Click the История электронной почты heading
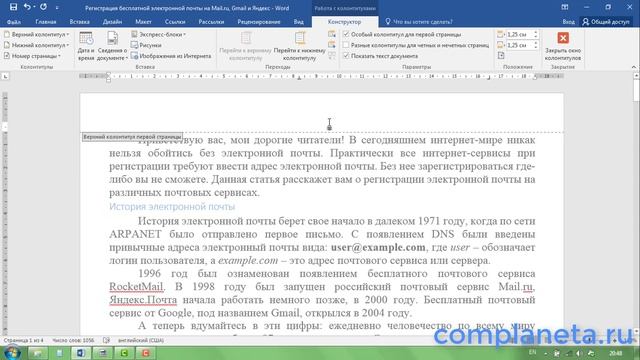The image size is (640, 360). pos(172,207)
